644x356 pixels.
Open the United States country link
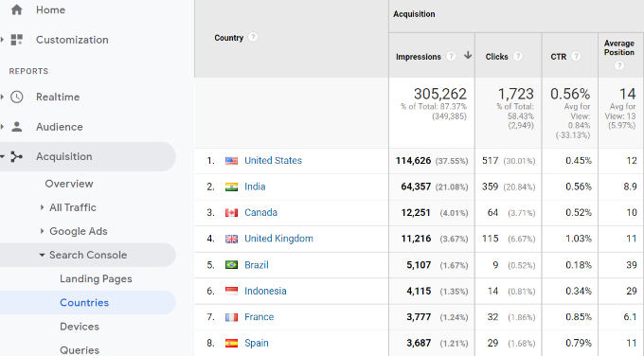tap(273, 161)
